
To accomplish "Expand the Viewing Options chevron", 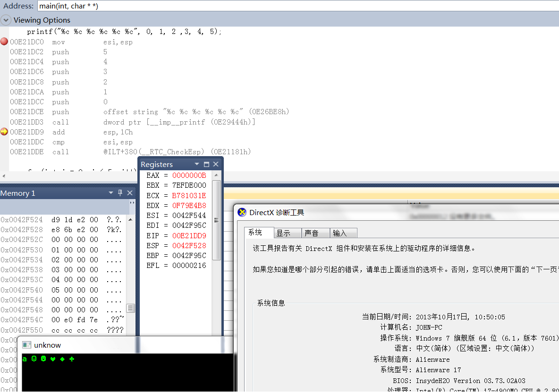I will (x=6, y=20).
